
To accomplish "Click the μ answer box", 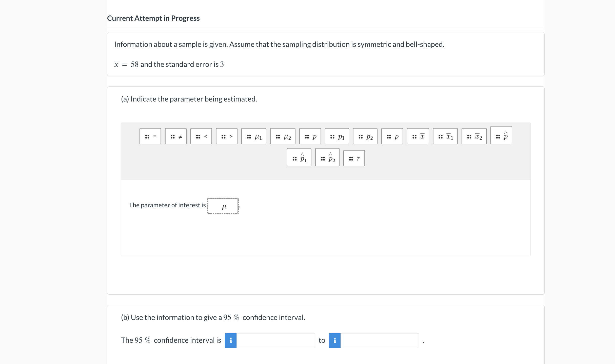I will click(223, 206).
